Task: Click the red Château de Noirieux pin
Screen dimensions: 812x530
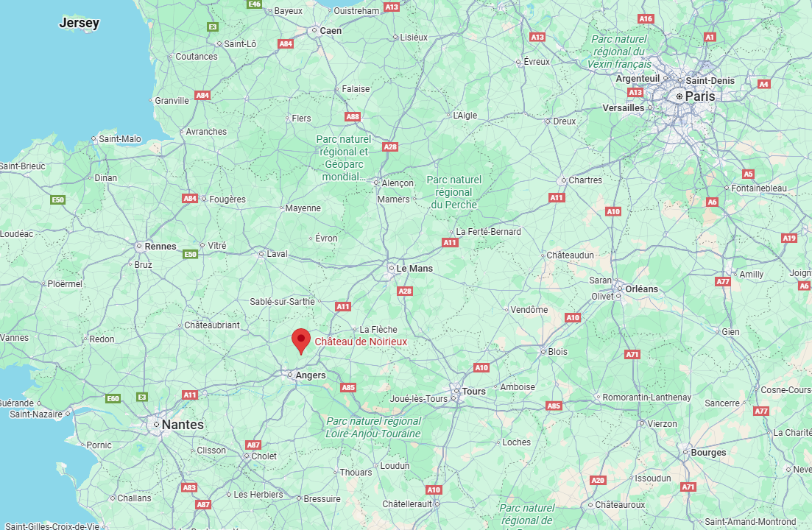Action: tap(301, 341)
